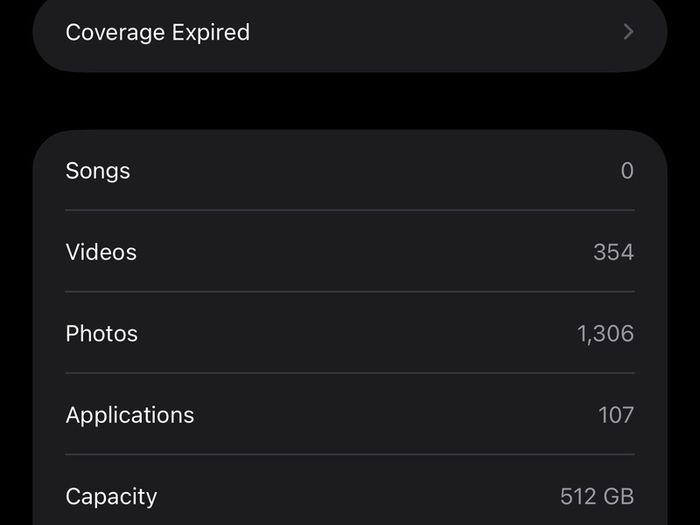Select the Capacity label

tap(111, 497)
